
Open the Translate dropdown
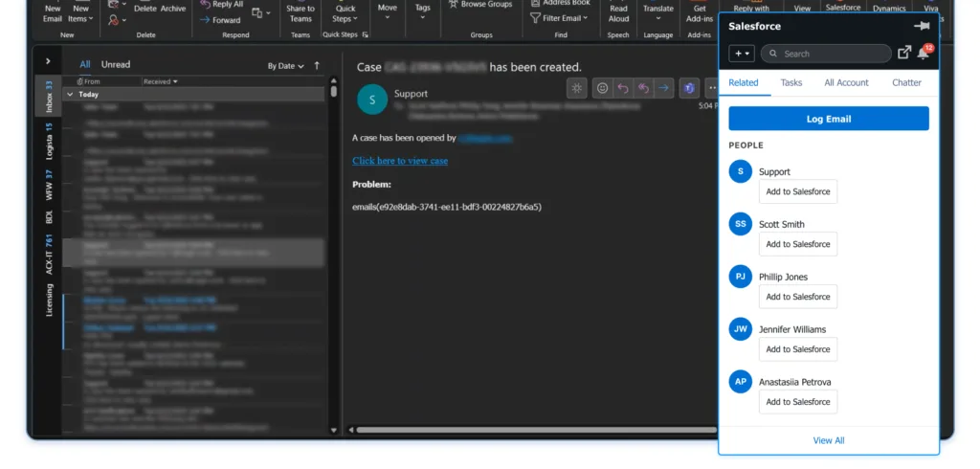(x=658, y=12)
